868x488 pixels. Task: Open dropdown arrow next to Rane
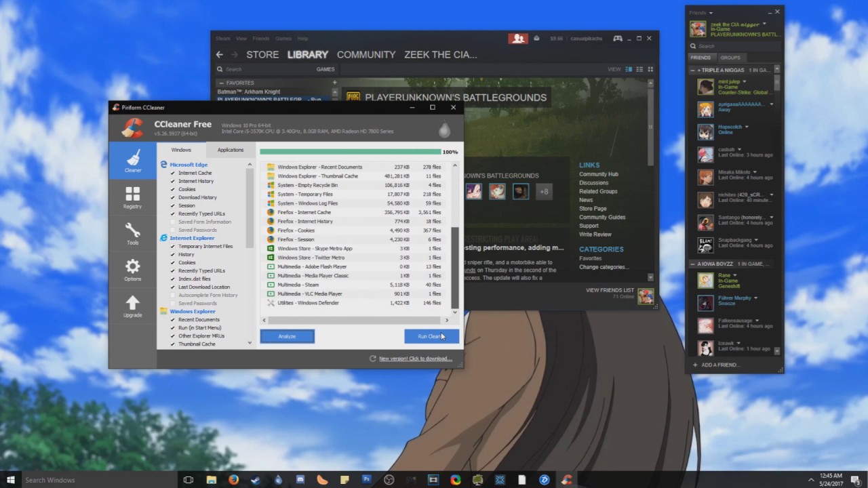click(x=734, y=275)
